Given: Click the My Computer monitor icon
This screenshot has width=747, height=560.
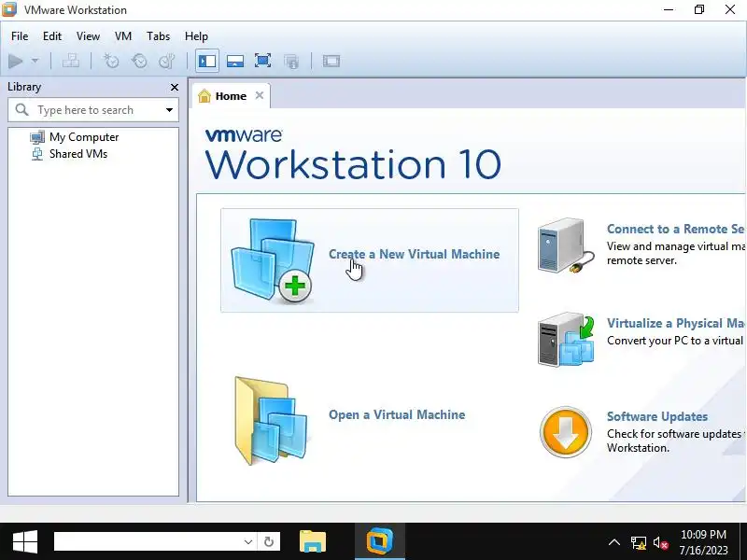Looking at the screenshot, I should click(37, 137).
